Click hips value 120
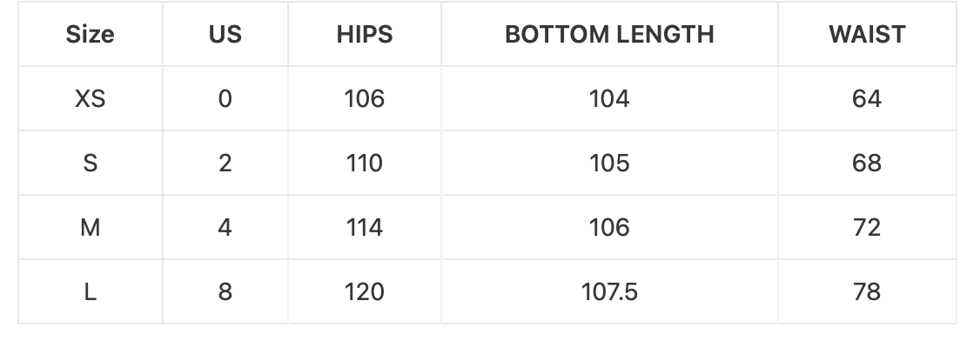This screenshot has width=980, height=341. pos(365,291)
